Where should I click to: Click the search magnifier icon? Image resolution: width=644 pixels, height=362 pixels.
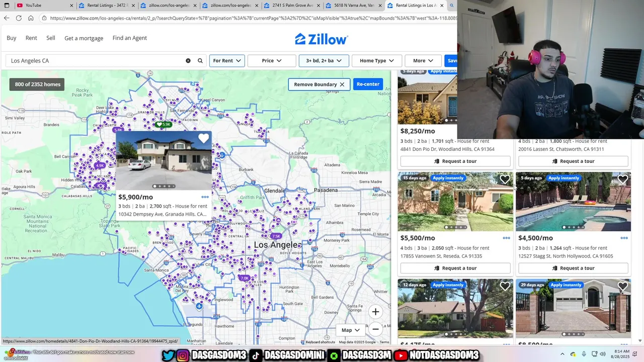[x=200, y=61]
